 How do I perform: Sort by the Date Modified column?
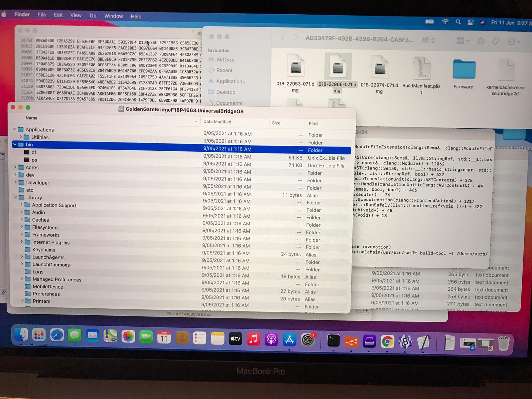pyautogui.click(x=217, y=122)
